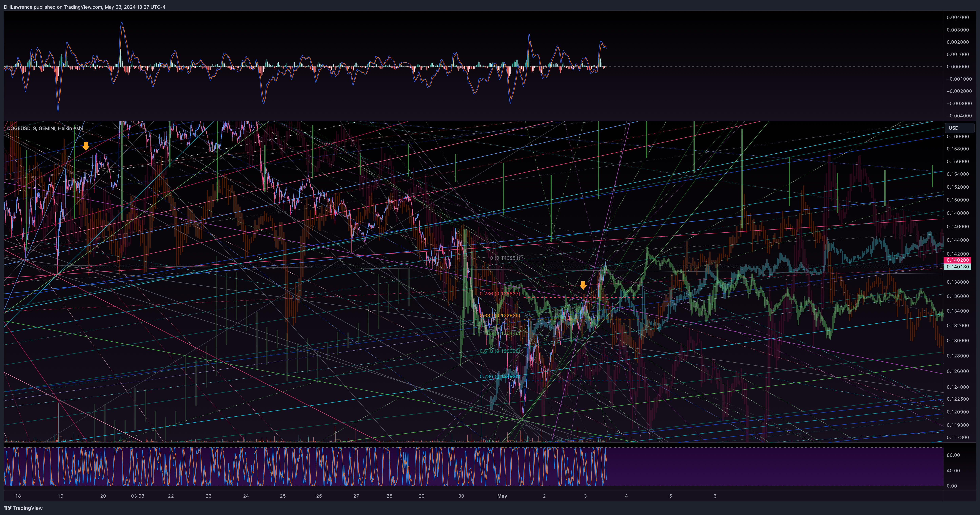980x515 pixels.
Task: Click price axis label 0.134000
Action: (x=958, y=311)
